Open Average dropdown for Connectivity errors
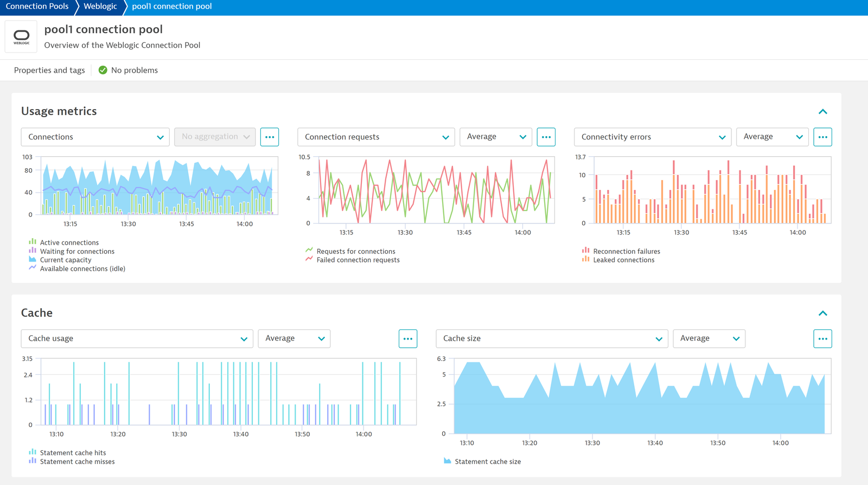 pos(773,137)
